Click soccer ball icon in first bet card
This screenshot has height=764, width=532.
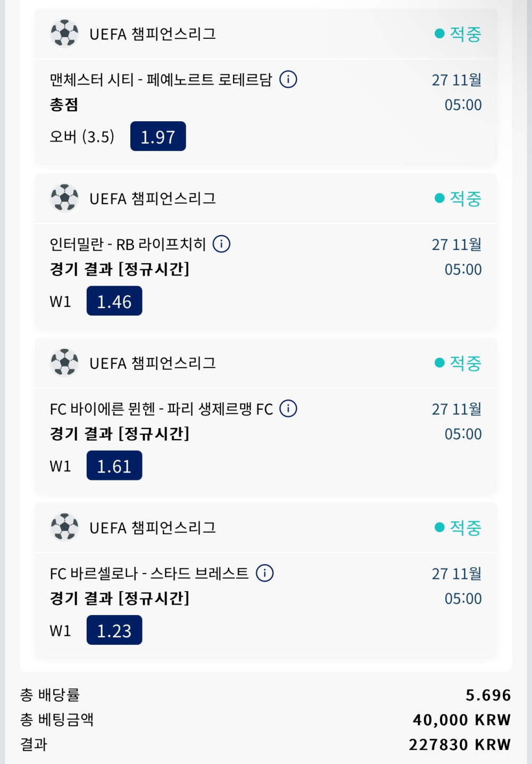64,34
